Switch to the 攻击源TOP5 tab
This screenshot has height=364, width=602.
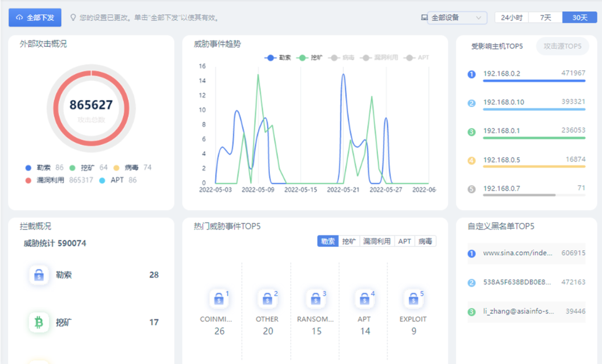pyautogui.click(x=562, y=46)
